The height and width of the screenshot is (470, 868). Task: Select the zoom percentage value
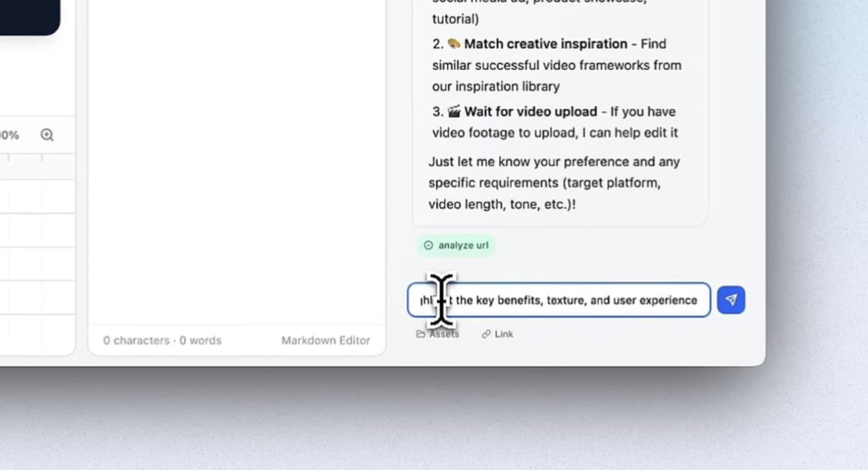[x=9, y=135]
